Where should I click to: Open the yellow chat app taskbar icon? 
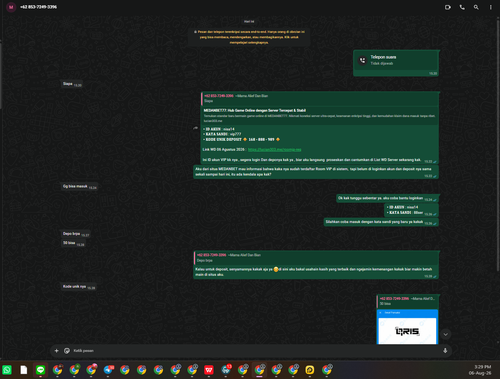pyautogui.click(x=310, y=370)
